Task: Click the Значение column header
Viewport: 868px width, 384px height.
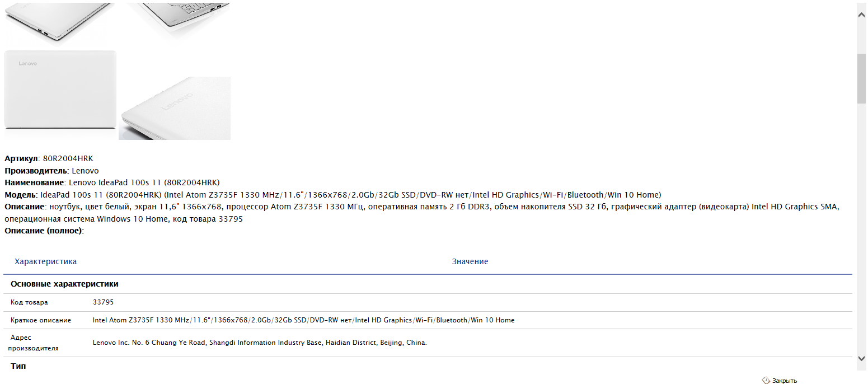Action: point(470,261)
